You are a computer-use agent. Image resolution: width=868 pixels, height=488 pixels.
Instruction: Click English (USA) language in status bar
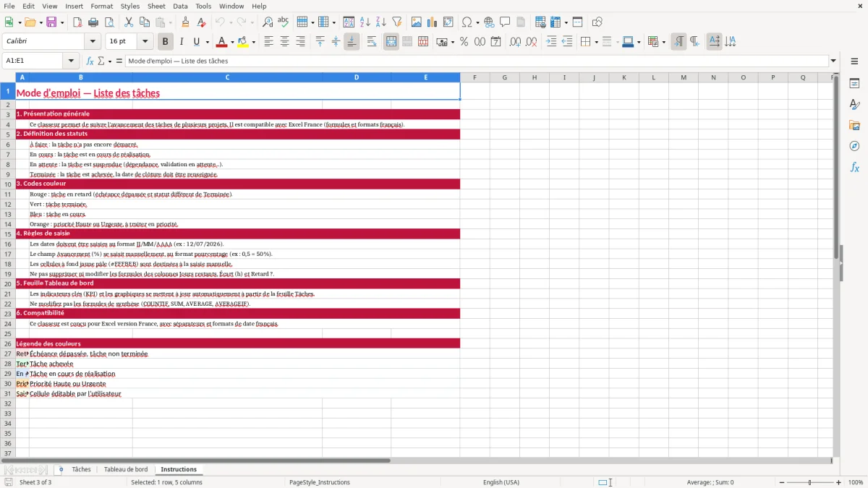point(501,482)
